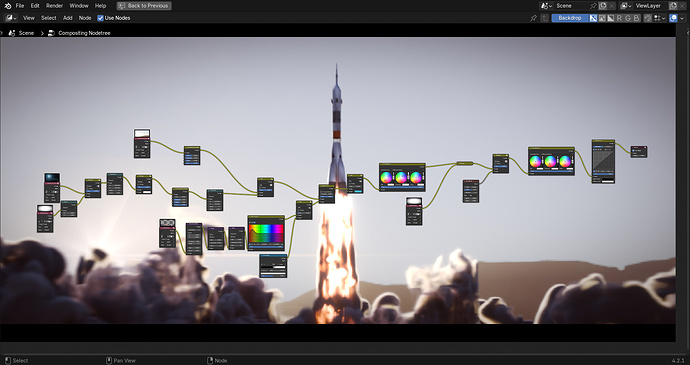Click the Compositing Nodetree breadcrumb

[84, 33]
